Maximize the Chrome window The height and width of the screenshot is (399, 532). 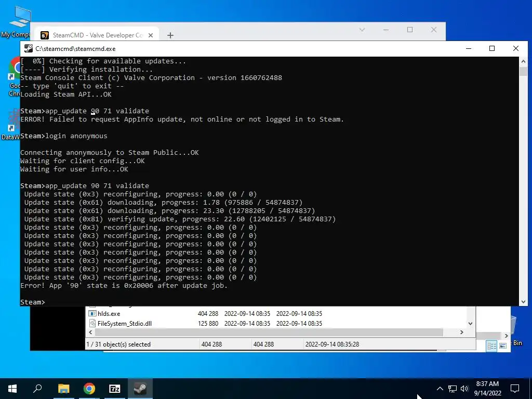coord(410,30)
